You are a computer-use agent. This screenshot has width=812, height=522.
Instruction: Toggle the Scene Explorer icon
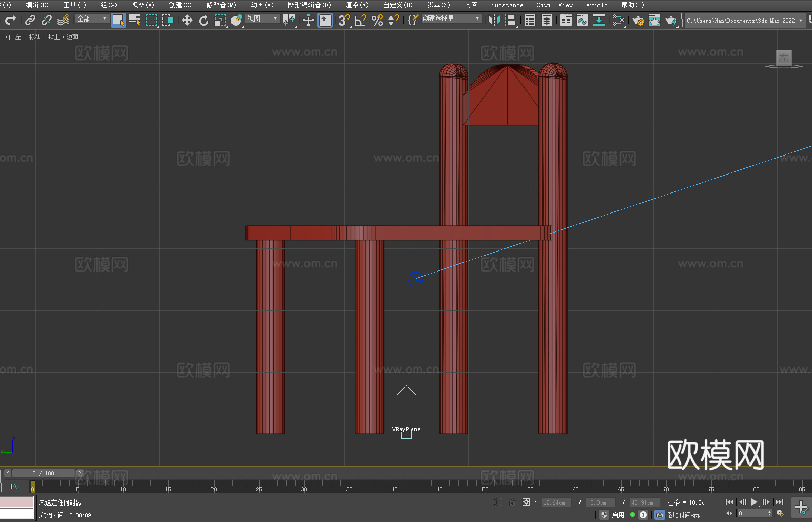tap(530, 20)
